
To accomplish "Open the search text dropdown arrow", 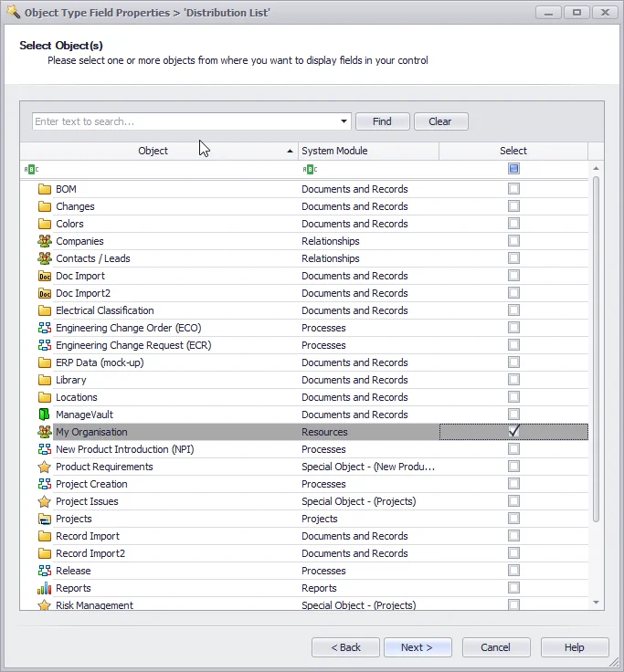I will [344, 121].
